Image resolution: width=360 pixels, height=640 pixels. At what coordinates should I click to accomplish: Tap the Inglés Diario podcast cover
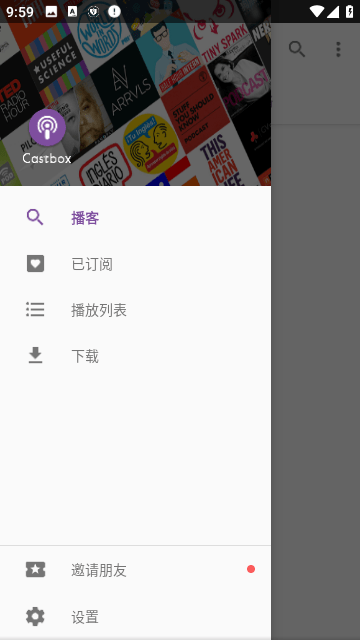point(105,167)
